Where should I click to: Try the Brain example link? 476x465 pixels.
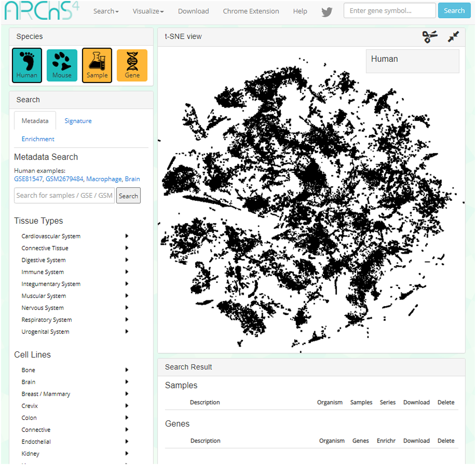click(132, 179)
